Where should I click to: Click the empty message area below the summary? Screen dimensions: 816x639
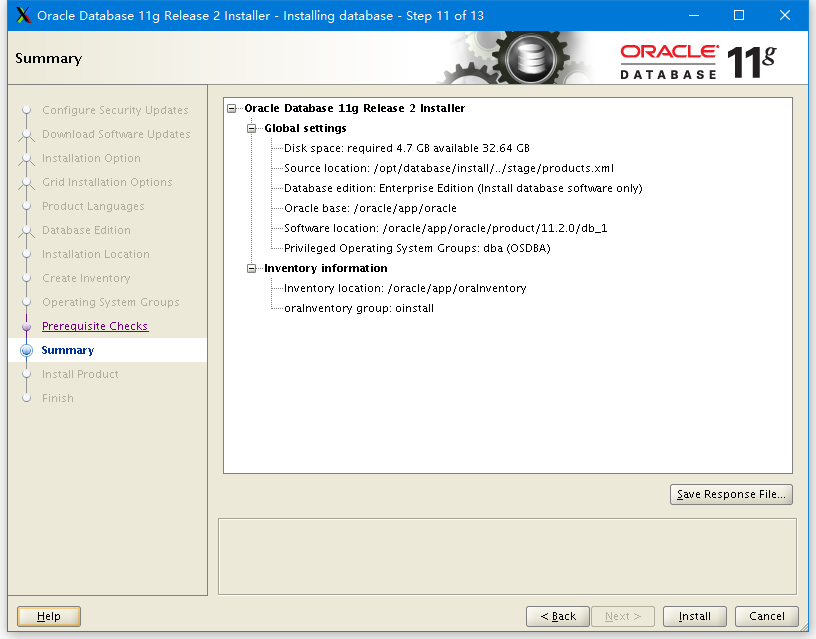pyautogui.click(x=507, y=556)
